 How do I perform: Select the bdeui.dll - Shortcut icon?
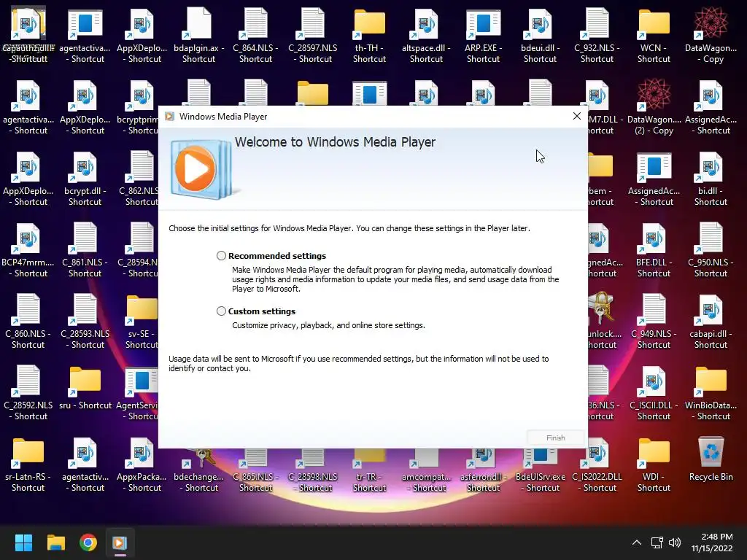tap(540, 36)
